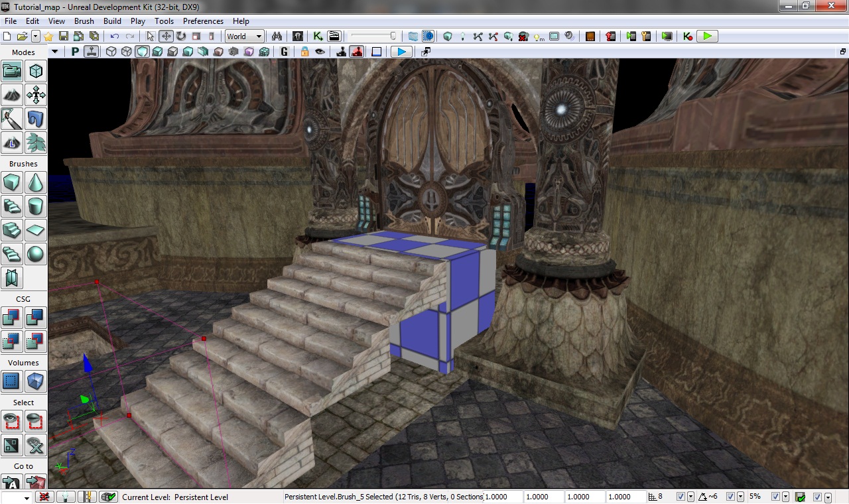Toggle the scale grid snap checkbox
The image size is (849, 504).
pyautogui.click(x=775, y=497)
